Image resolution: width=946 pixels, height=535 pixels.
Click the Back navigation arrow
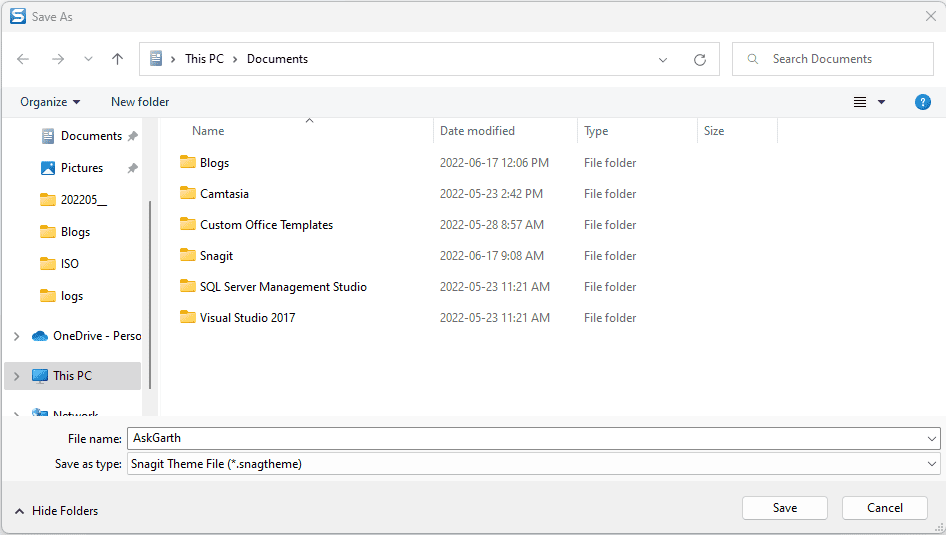(23, 59)
